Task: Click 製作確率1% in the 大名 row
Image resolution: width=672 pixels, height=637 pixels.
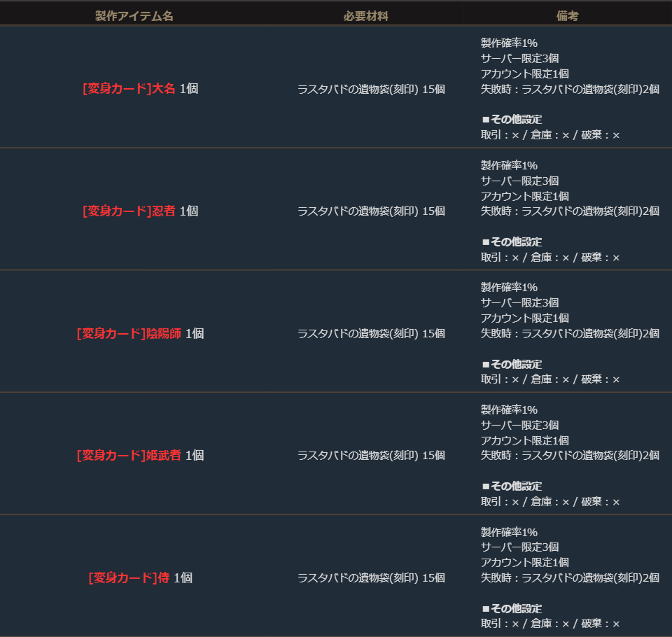Action: tap(509, 43)
